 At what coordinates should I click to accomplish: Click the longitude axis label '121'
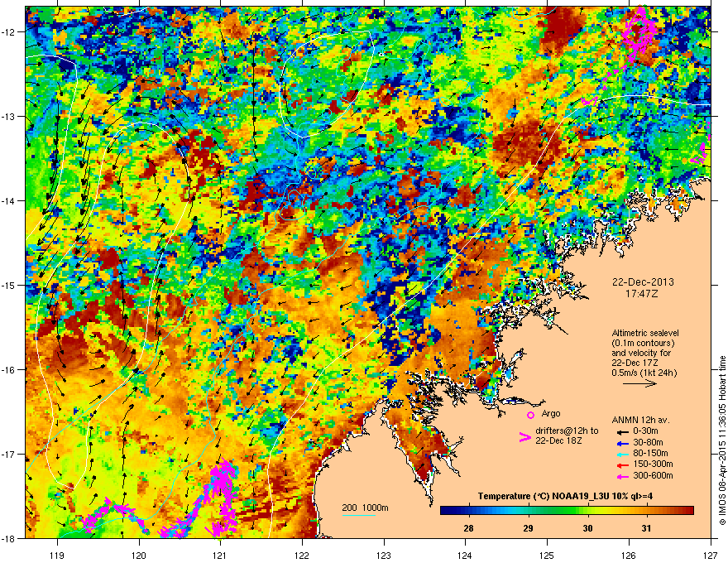pos(220,555)
